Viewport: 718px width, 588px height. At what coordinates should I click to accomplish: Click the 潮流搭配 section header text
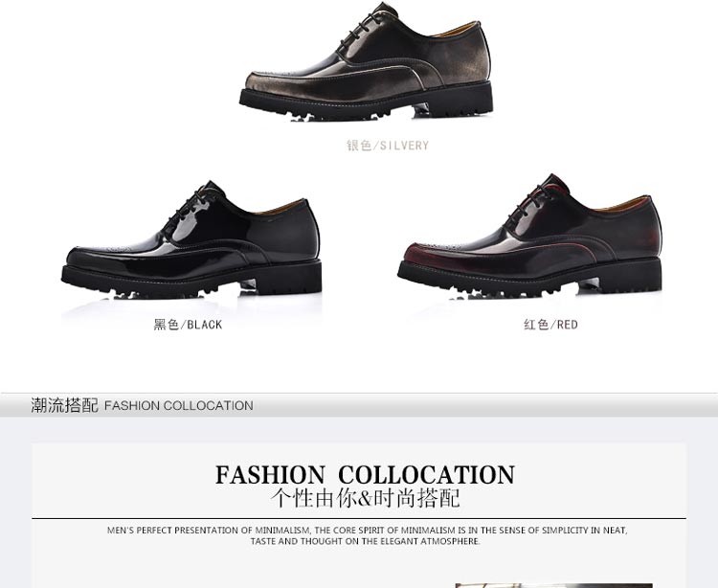coord(64,405)
